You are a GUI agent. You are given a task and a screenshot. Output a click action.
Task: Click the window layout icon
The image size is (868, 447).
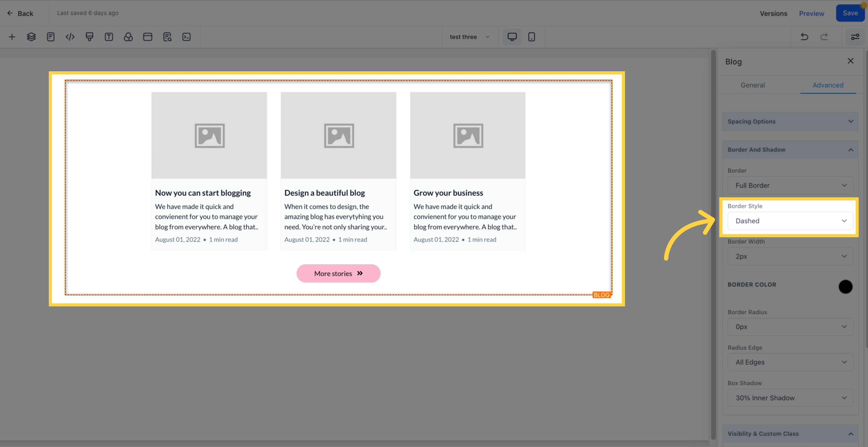(x=148, y=37)
